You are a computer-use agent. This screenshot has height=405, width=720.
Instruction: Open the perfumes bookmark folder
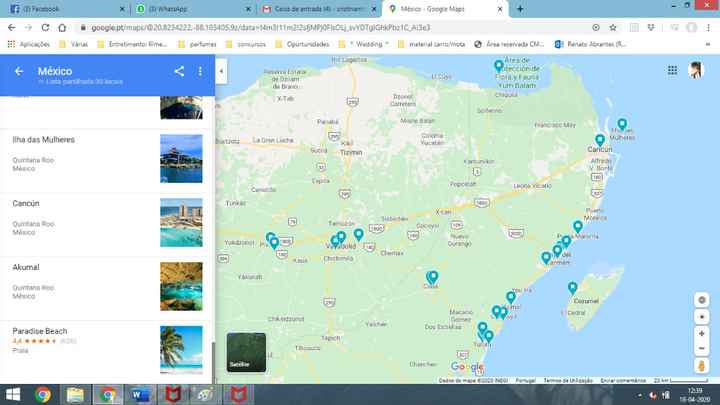(197, 44)
